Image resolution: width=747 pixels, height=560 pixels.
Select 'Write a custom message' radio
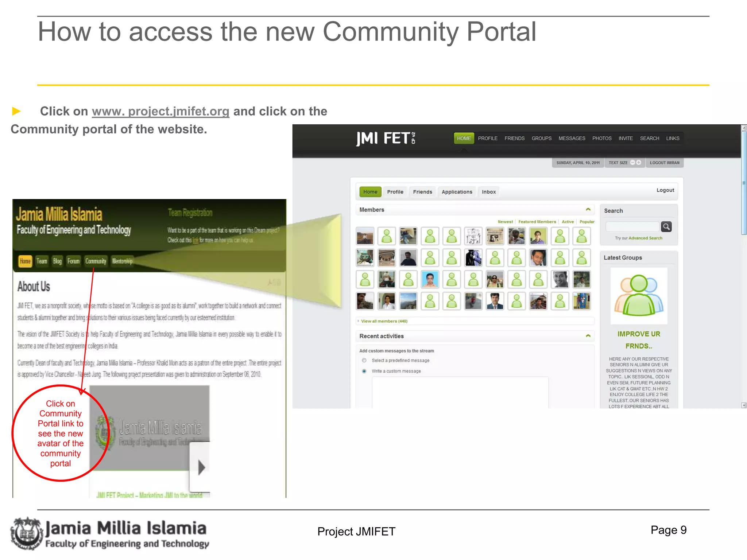coord(364,371)
